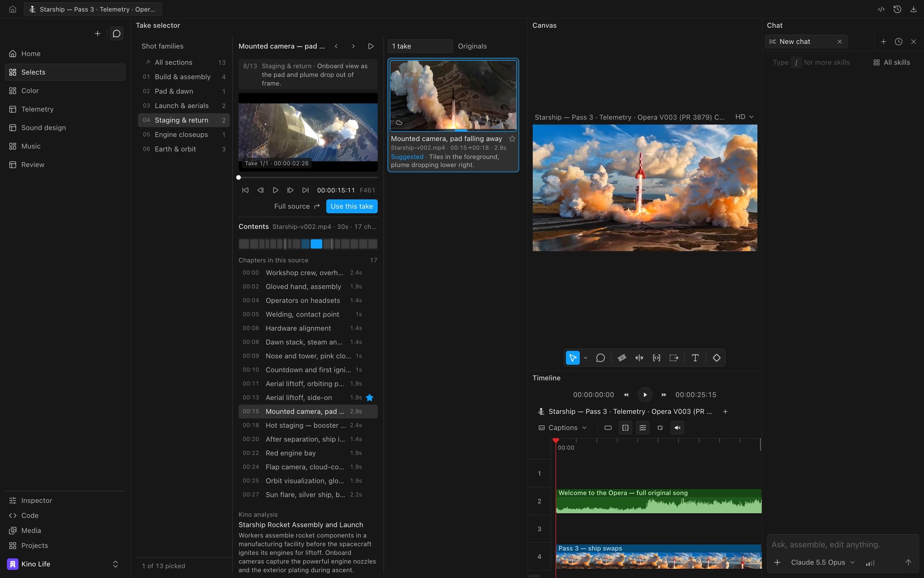
Task: Select the split-at-playhead tool with outward arrows
Action: click(x=639, y=358)
